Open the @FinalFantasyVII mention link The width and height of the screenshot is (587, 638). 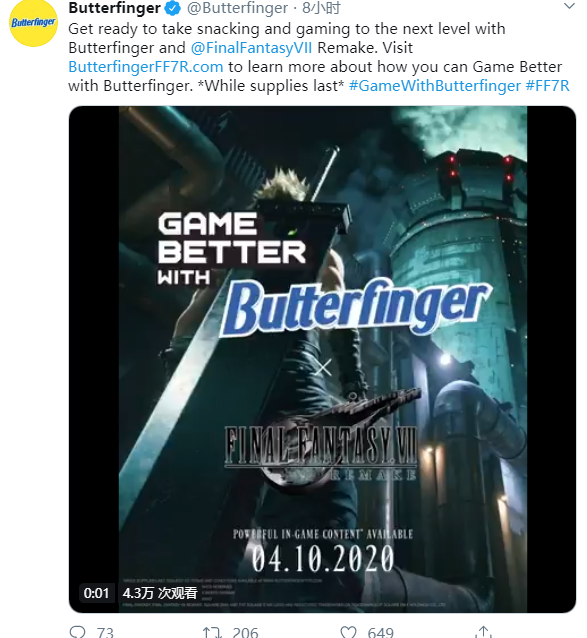(251, 48)
